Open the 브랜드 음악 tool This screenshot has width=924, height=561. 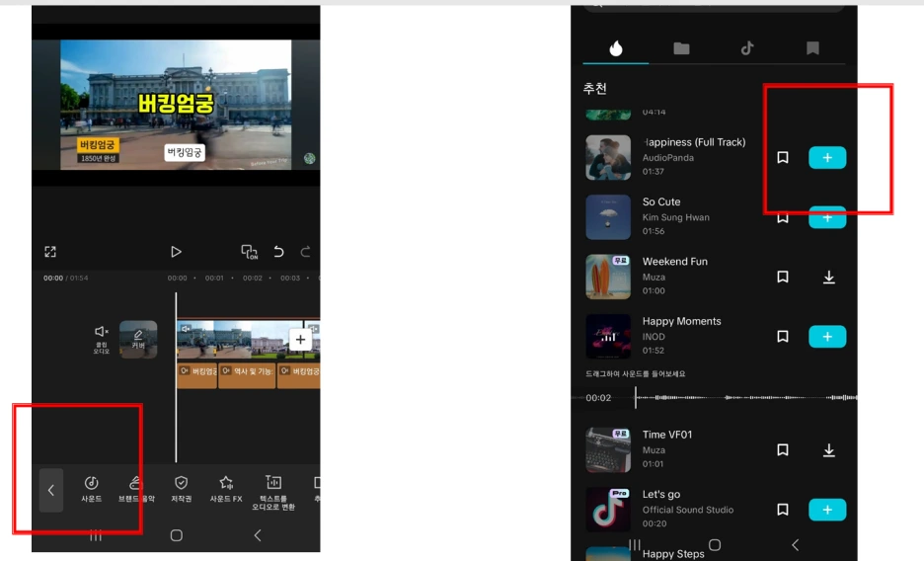[x=136, y=489]
